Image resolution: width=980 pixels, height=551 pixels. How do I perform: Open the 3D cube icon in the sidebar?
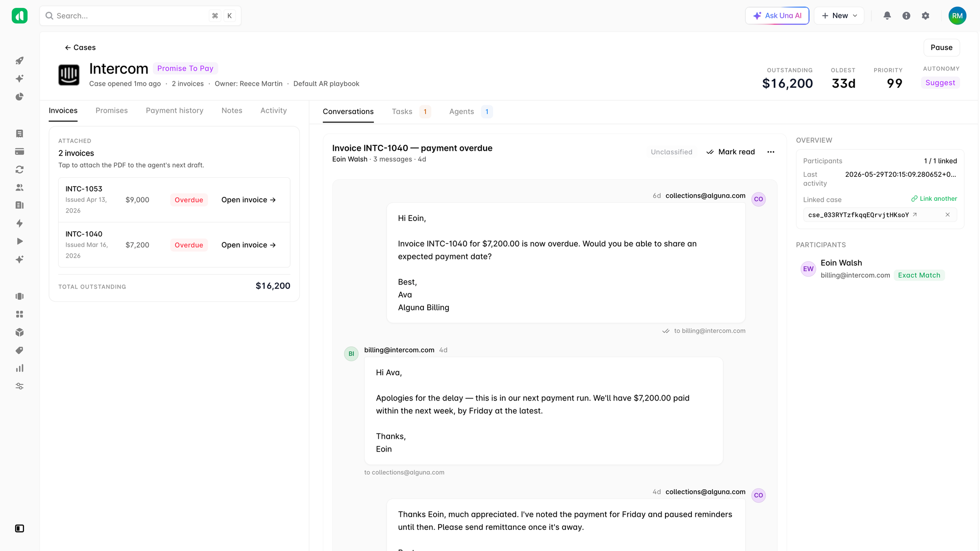pyautogui.click(x=20, y=333)
